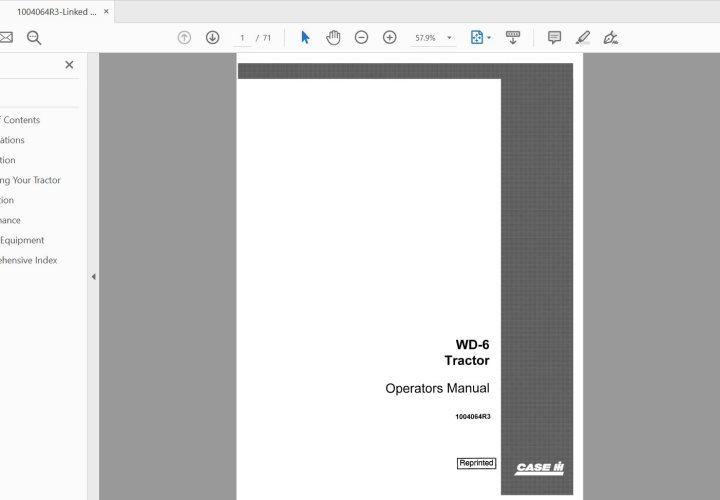Image resolution: width=720 pixels, height=500 pixels.
Task: Expand the page fit options arrow
Action: pos(489,38)
